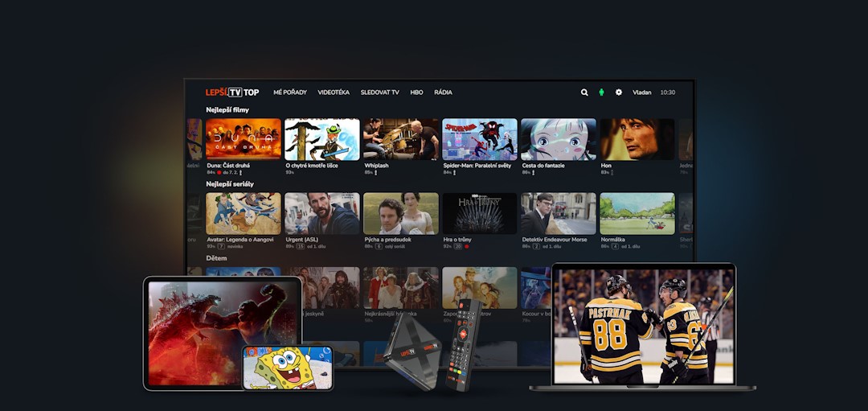Select Spider-Man: Paralelní světy poster
The image size is (868, 411).
[480, 139]
